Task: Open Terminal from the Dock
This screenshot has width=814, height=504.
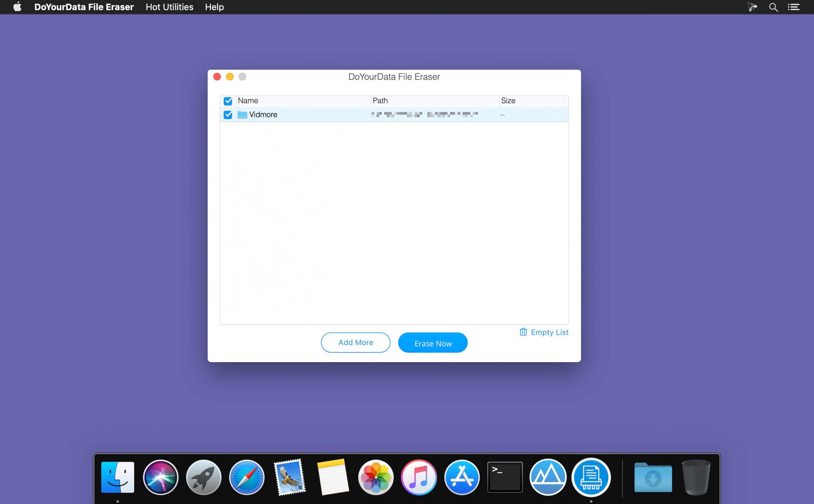Action: pos(504,477)
